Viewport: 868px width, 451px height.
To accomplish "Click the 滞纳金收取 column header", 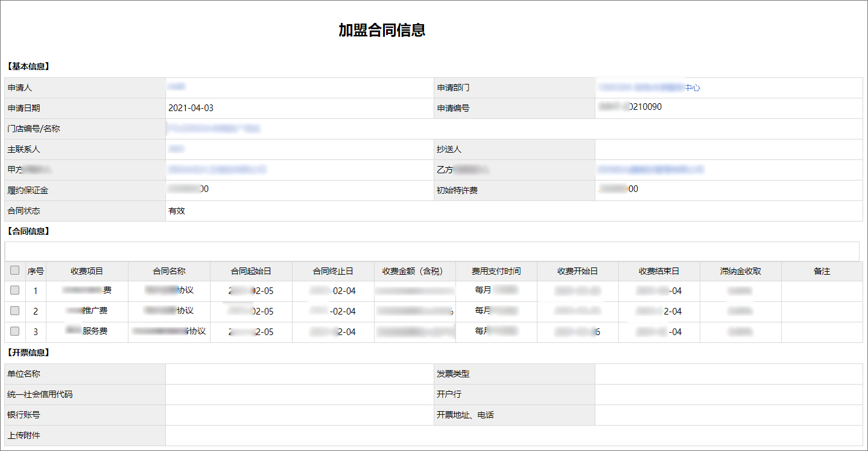I will (x=740, y=270).
